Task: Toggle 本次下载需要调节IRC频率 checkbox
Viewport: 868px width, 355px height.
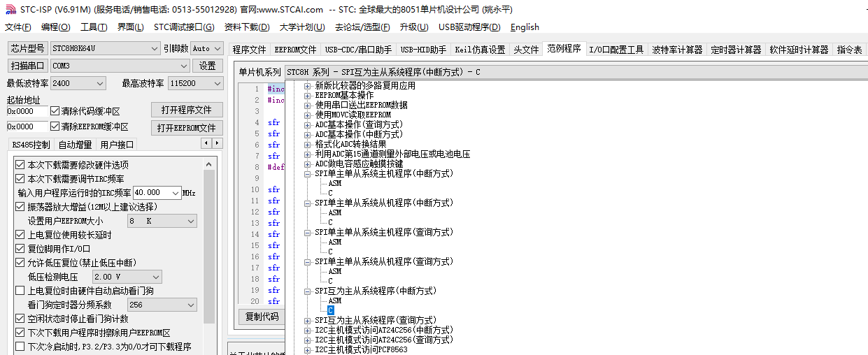Action: click(20, 179)
